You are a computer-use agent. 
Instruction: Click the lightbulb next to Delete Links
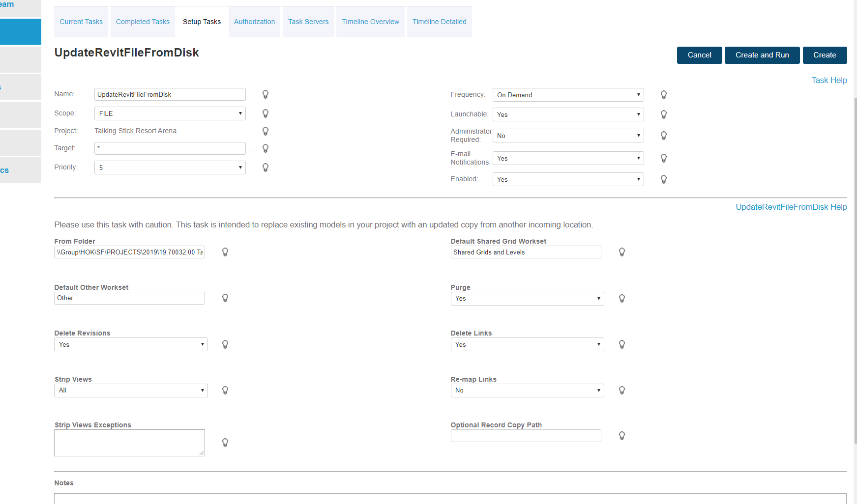tap(621, 344)
